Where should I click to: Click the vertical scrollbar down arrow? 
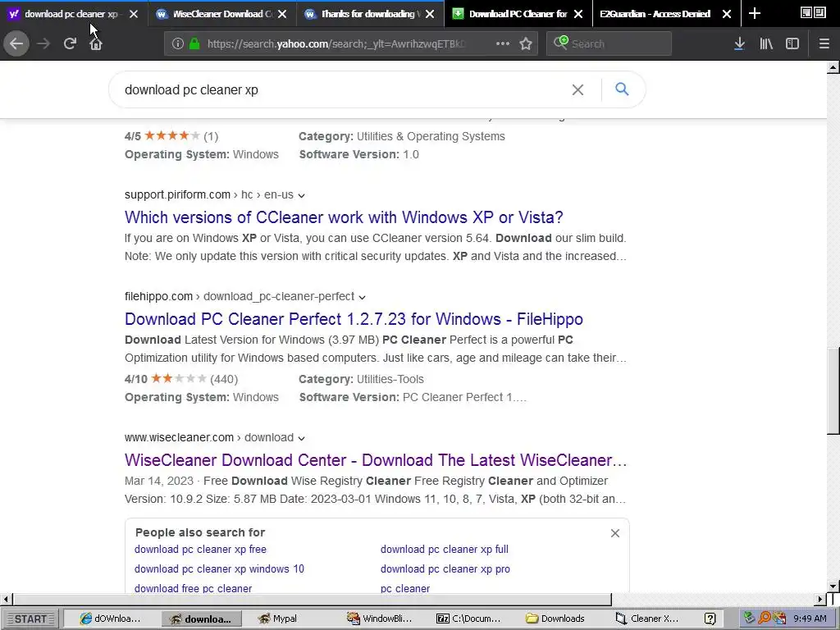click(833, 586)
